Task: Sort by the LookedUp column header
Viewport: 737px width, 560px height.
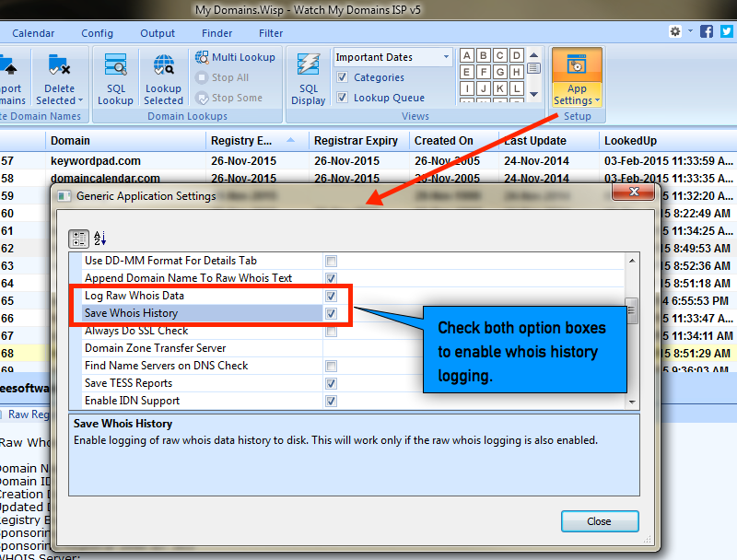Action: pos(668,141)
